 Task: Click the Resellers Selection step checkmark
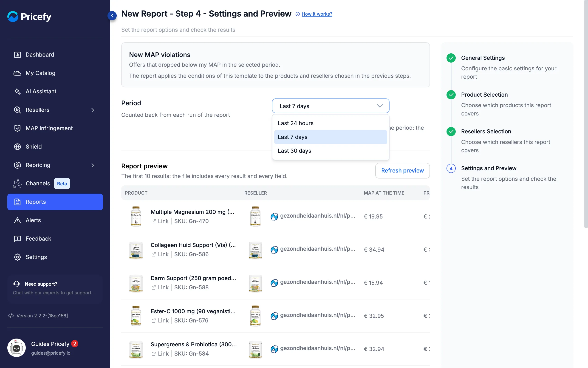[451, 131]
